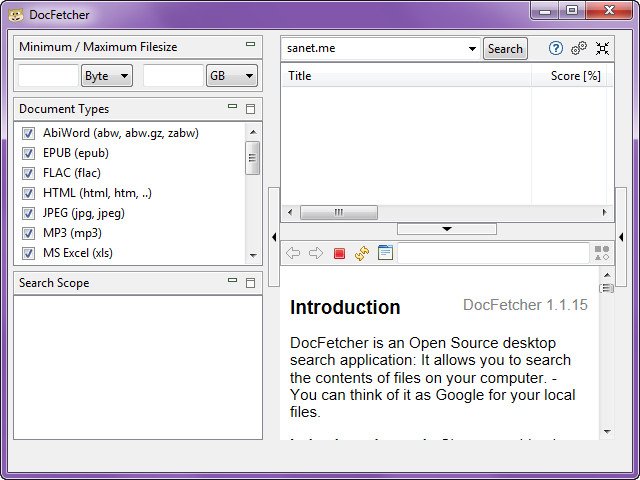Expand search history dropdown arrow

tap(472, 49)
